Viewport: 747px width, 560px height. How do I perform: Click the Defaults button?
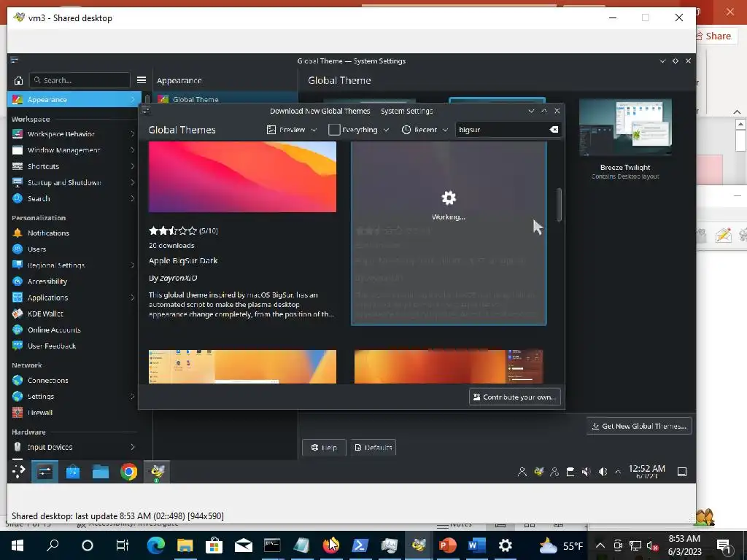[x=373, y=448]
